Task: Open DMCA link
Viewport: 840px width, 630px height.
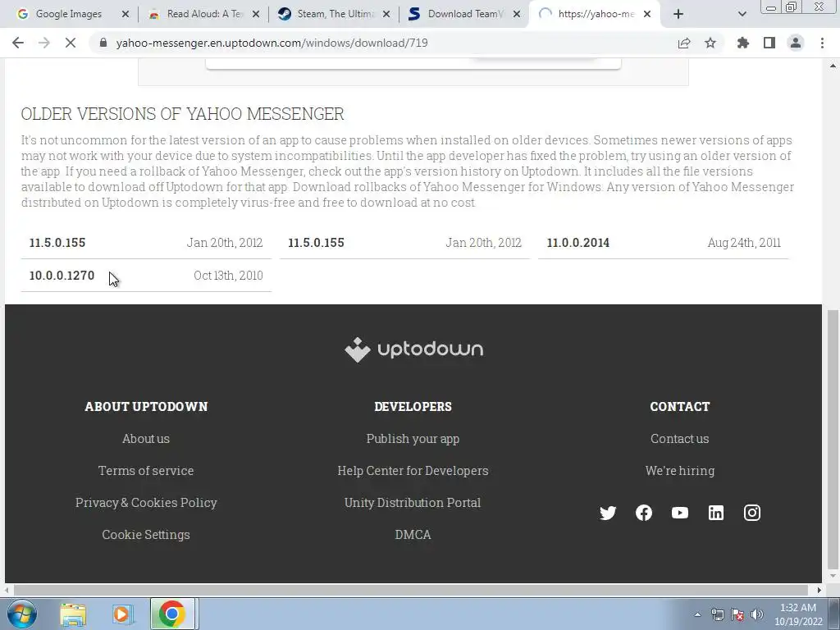Action: (x=413, y=535)
